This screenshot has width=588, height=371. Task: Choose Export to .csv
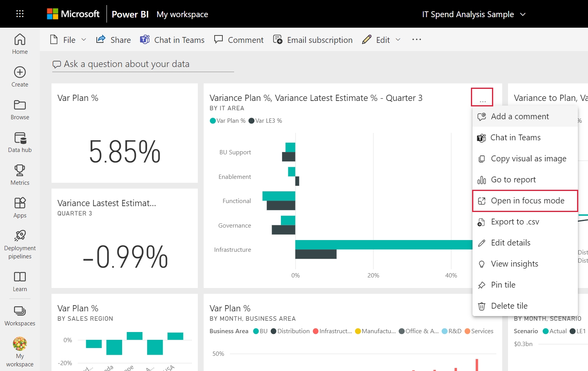pos(525,222)
